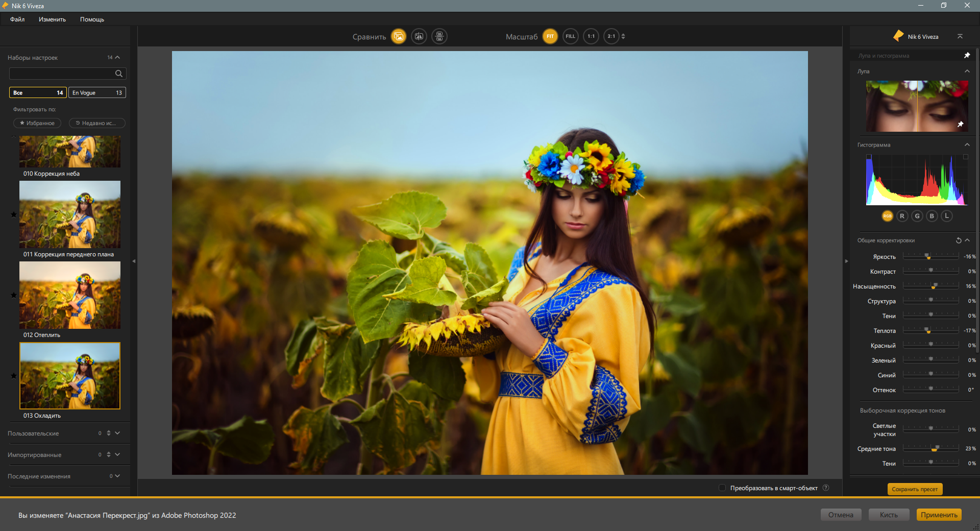Image resolution: width=980 pixels, height=531 pixels.
Task: Collapse the Гистограмма panel
Action: point(967,144)
